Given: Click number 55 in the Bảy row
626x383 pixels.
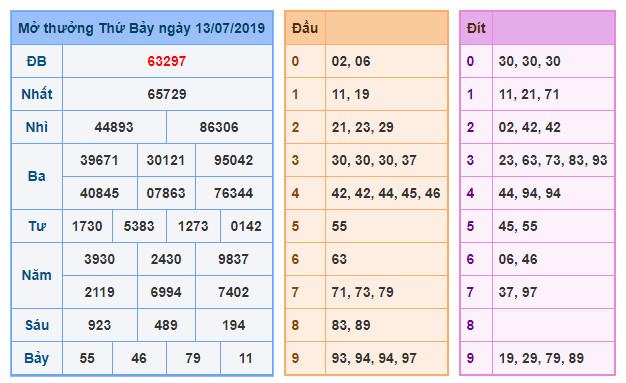Looking at the screenshot, I should (87, 358).
